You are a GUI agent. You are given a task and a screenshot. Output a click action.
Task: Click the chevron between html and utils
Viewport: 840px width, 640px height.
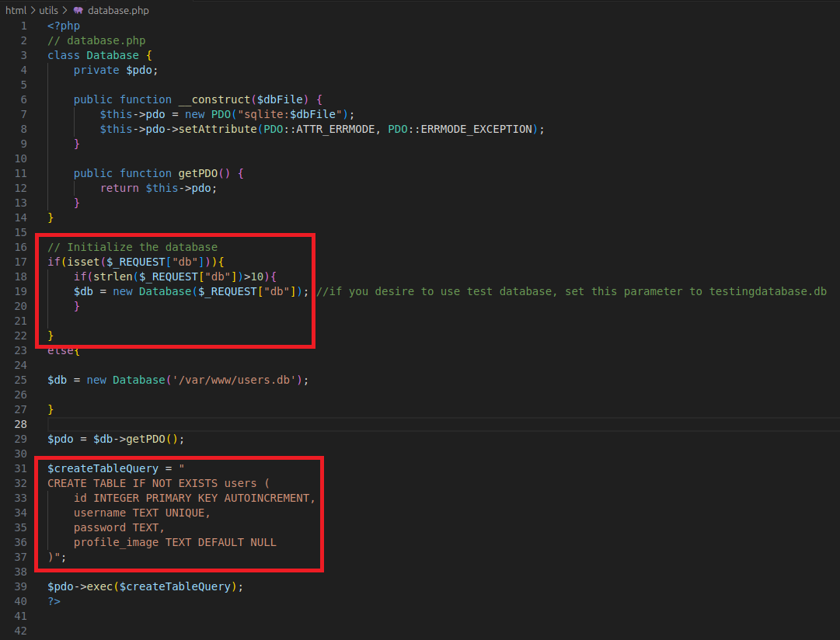[32, 11]
